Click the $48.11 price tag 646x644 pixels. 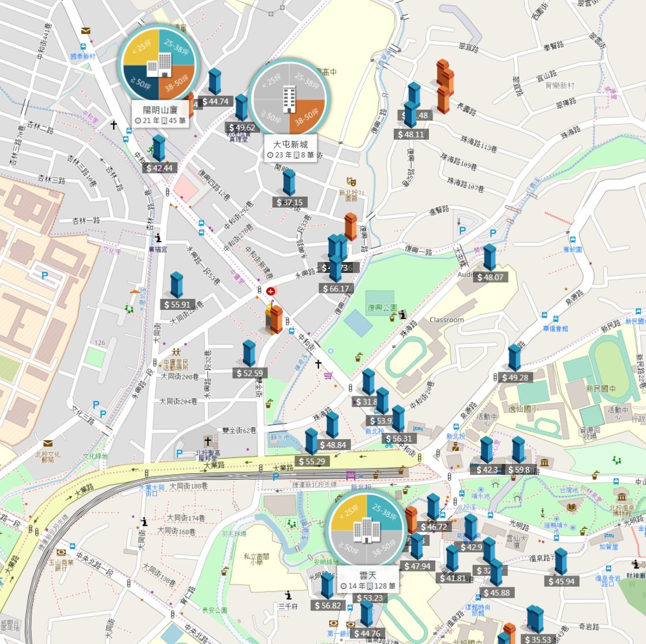[x=411, y=134]
